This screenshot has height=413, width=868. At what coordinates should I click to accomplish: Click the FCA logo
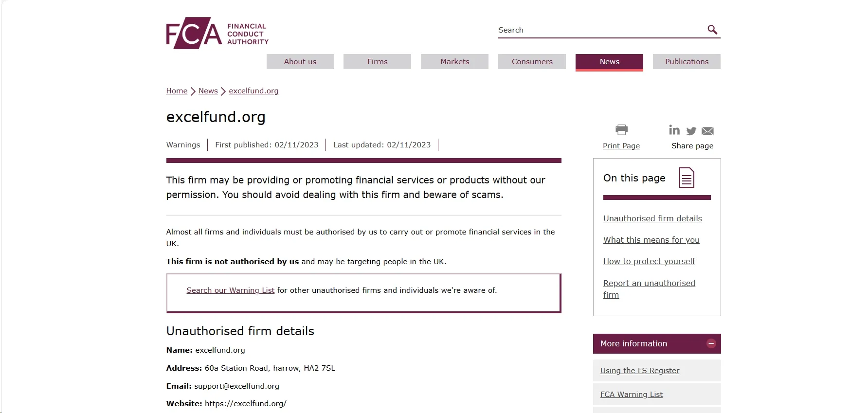click(217, 33)
